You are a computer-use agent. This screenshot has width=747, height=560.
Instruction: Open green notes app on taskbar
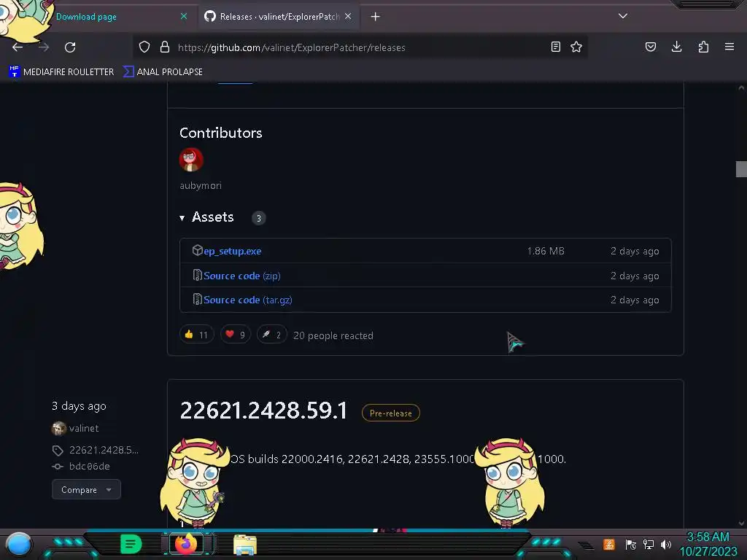131,544
